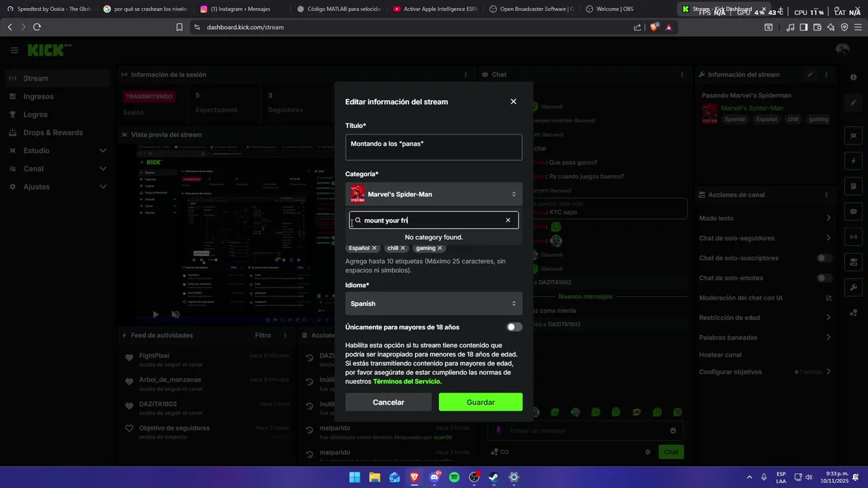The image size is (868, 488).
Task: Remove the Español tag
Action: pos(374,248)
